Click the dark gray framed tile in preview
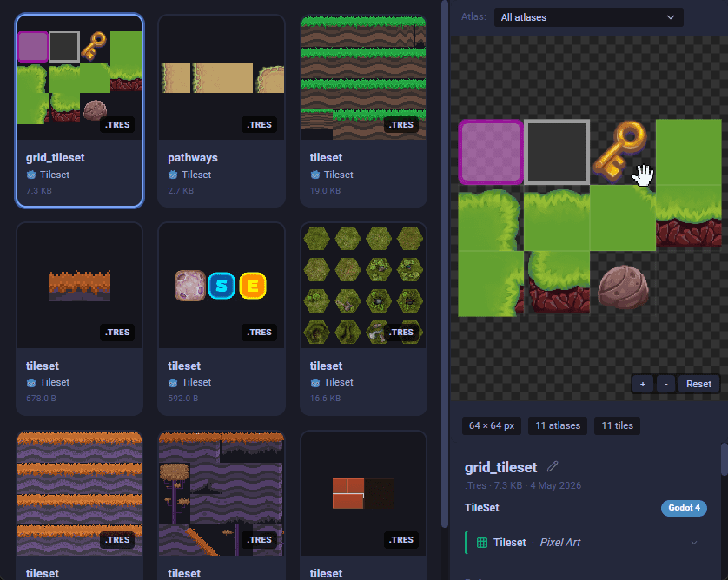 557,152
